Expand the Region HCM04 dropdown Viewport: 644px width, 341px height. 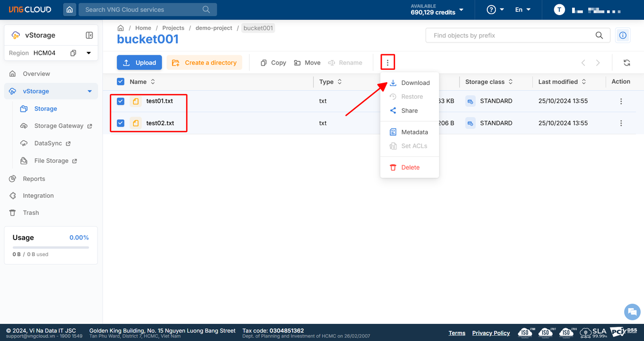point(89,53)
